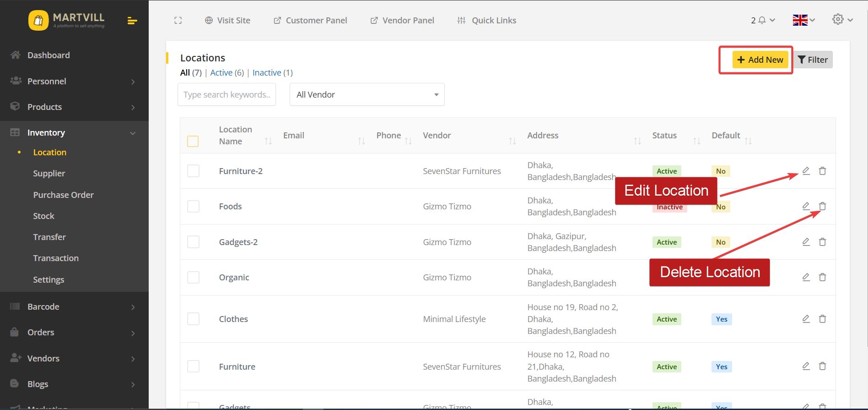The height and width of the screenshot is (410, 868).
Task: Tick the checkbox for Furniture row
Action: coord(193,366)
